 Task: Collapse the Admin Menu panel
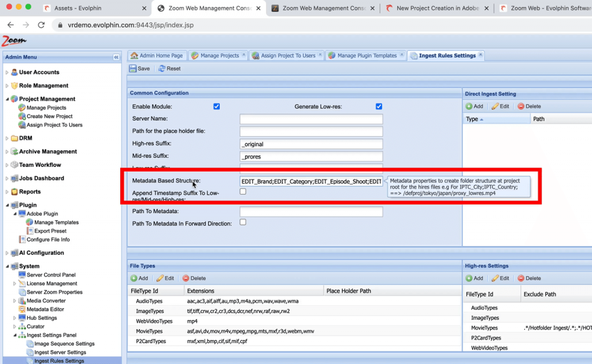point(116,57)
